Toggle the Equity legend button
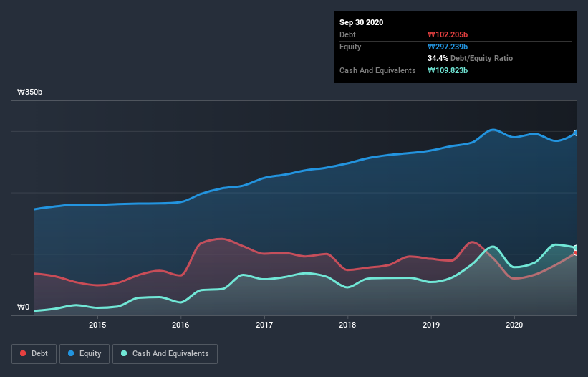Image resolution: width=588 pixels, height=377 pixels. pyautogui.click(x=85, y=354)
